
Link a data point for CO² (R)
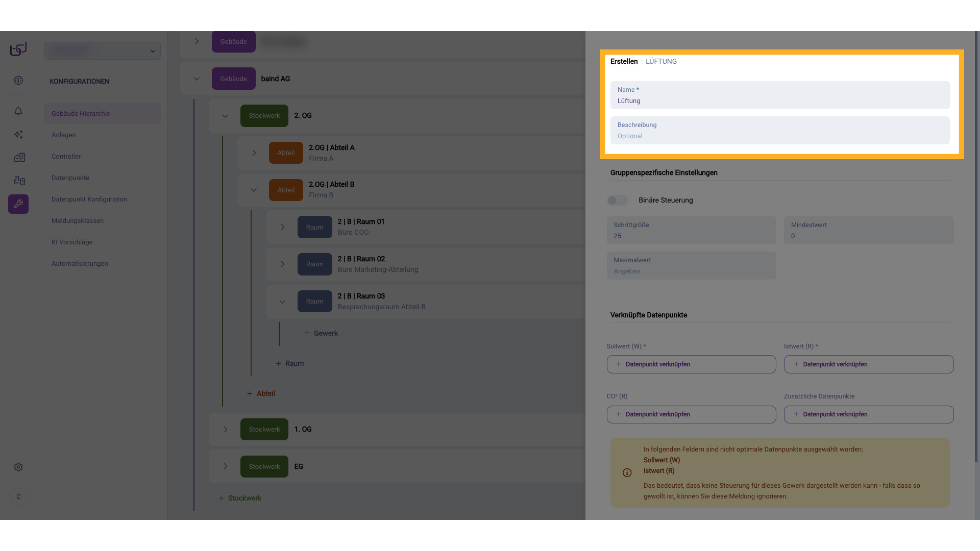click(x=691, y=414)
